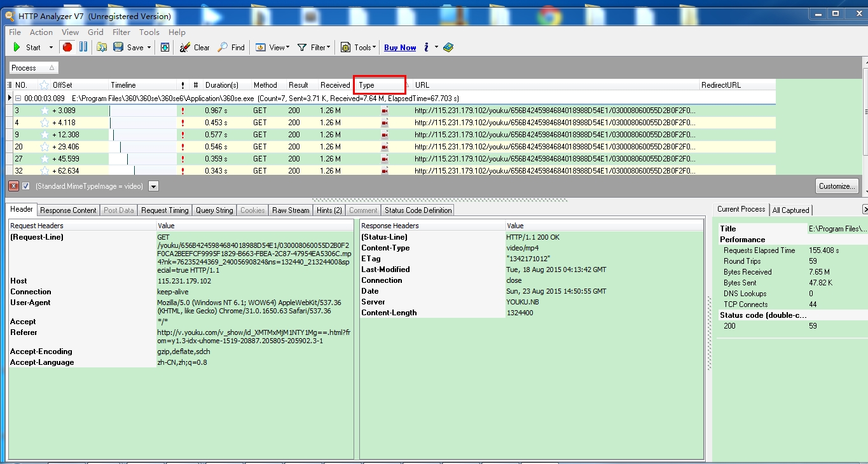Click the Open file folder toolbar icon

pyautogui.click(x=102, y=47)
